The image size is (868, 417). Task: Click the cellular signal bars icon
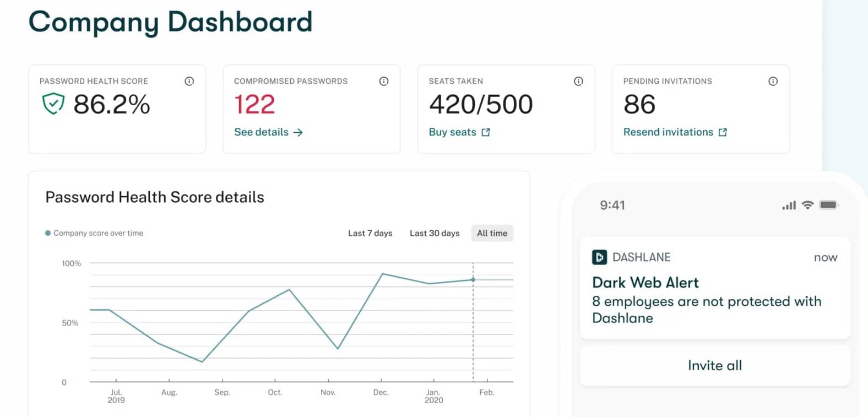coord(789,205)
